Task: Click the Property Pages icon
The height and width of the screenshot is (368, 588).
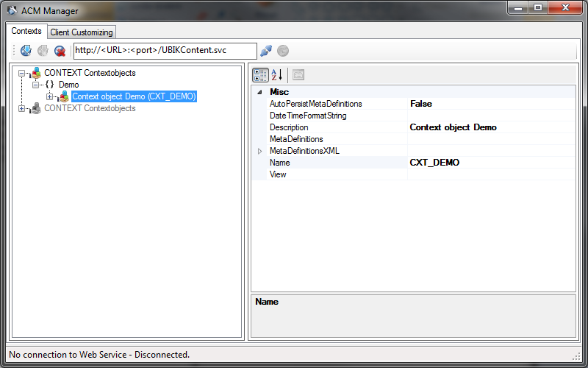Action: pyautogui.click(x=298, y=75)
